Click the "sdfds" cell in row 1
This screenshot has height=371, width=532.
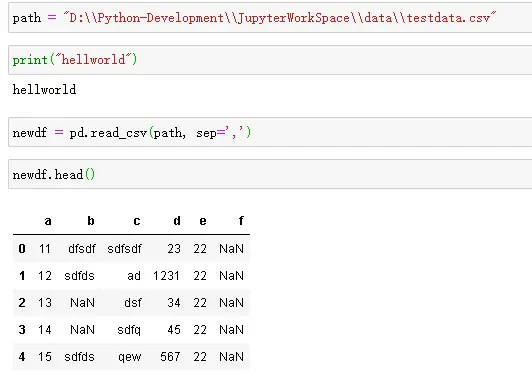(x=79, y=276)
